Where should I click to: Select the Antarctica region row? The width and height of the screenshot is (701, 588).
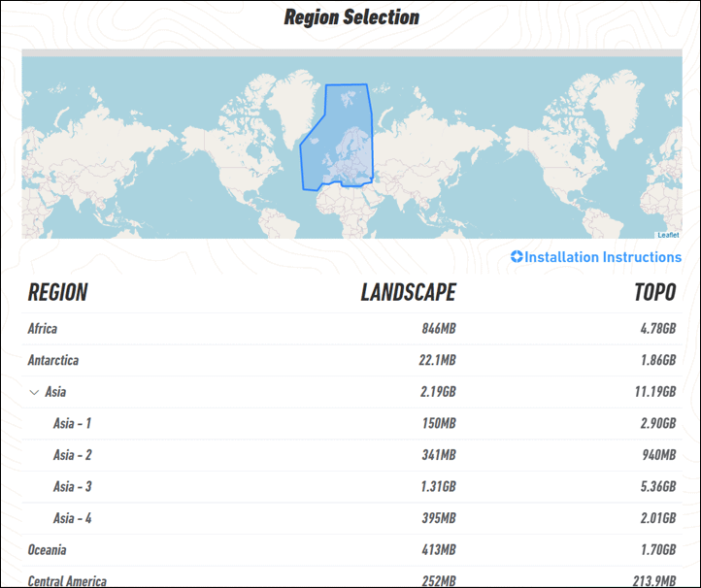[x=351, y=360]
